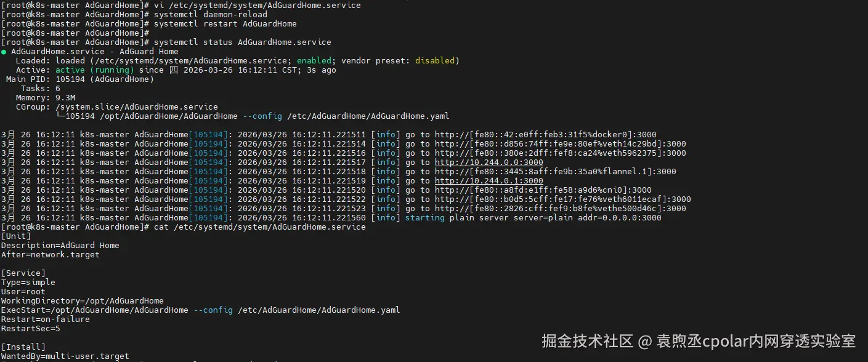Click the flannel.1 IPv6 URL
The image size is (868, 362).
pos(556,172)
